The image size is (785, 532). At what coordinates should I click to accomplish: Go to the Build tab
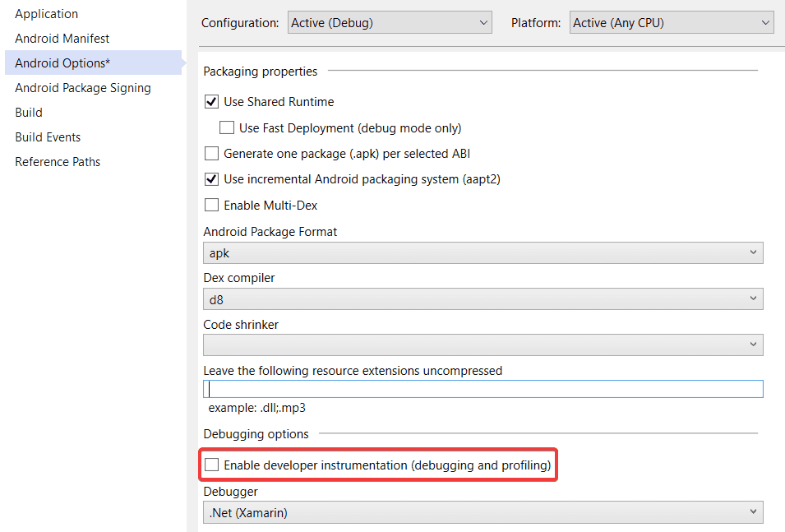click(29, 113)
